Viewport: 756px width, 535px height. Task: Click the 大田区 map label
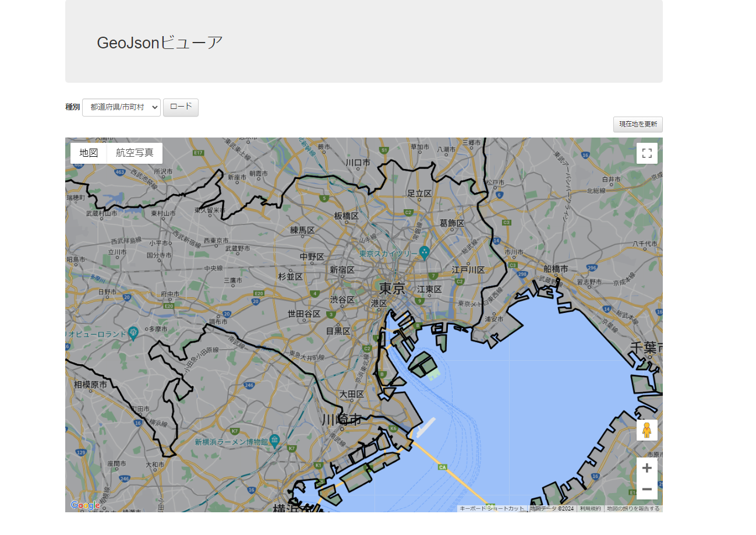(352, 394)
